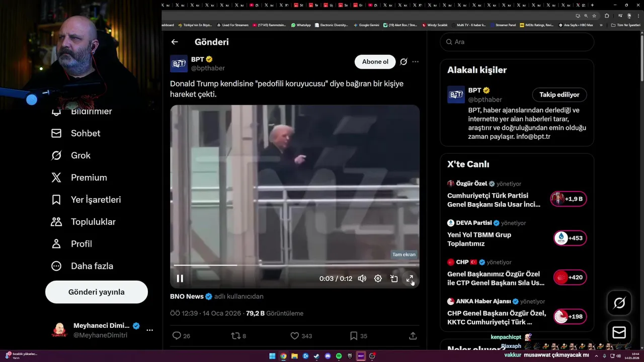Open Grok icon next to Abone ol button

tap(404, 62)
